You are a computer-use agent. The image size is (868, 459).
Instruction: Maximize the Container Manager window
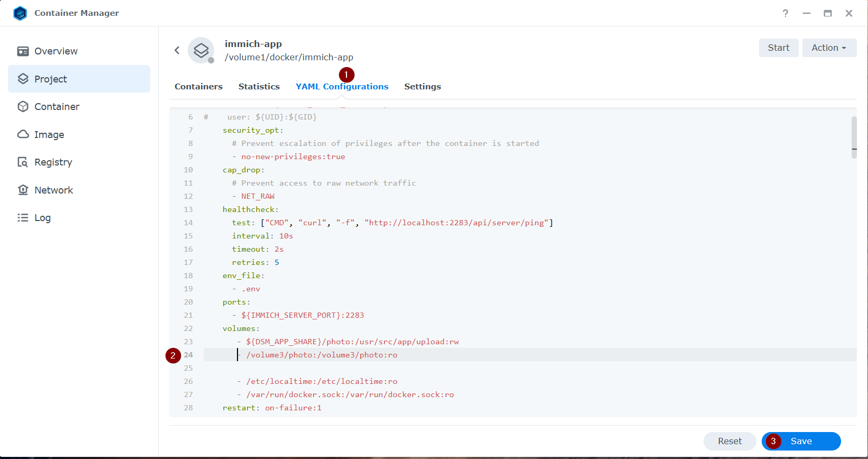coord(828,13)
